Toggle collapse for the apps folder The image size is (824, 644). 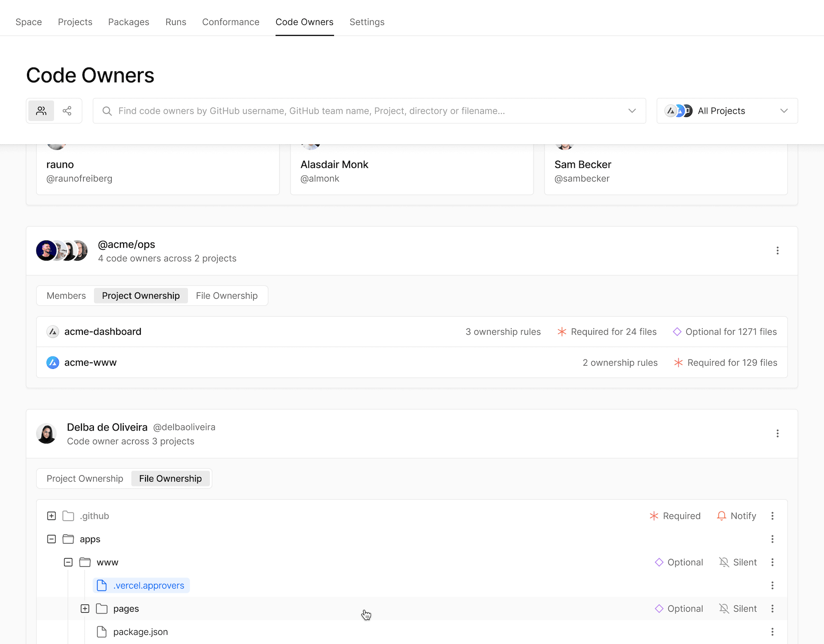(x=51, y=539)
